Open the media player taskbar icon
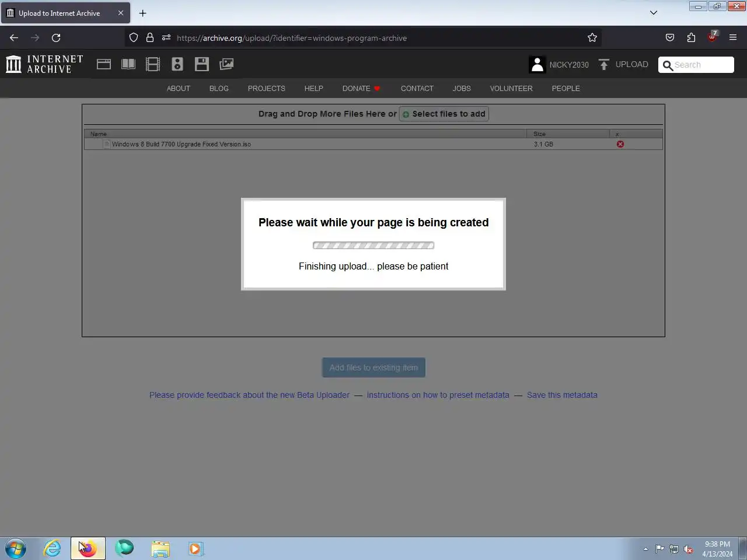 tap(196, 548)
